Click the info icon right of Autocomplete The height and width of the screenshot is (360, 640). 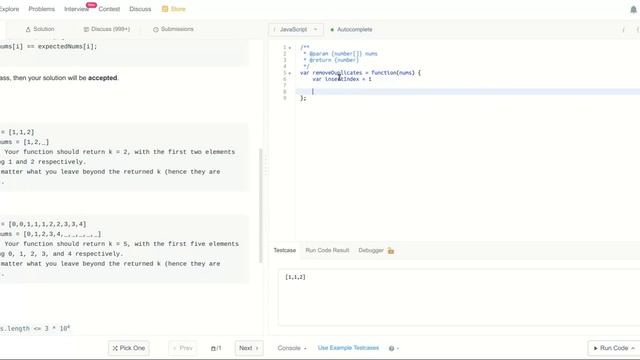click(623, 30)
